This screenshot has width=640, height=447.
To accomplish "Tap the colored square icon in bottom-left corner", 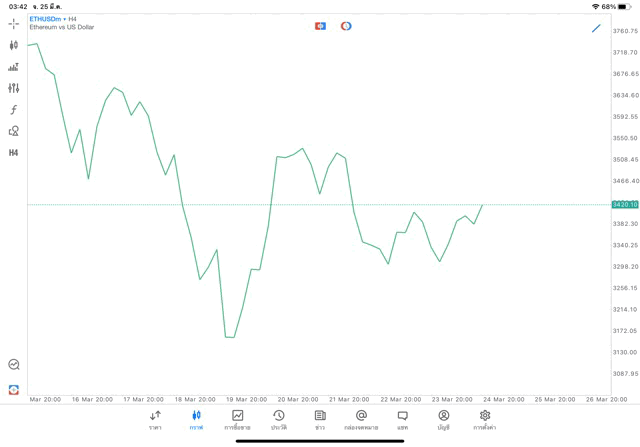I will pos(13,389).
